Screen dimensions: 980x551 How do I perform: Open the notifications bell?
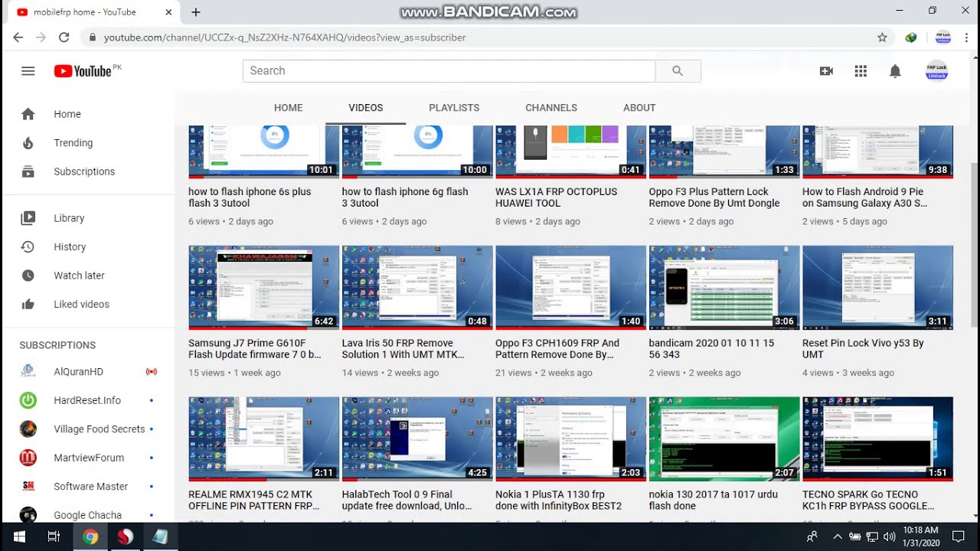(x=895, y=71)
